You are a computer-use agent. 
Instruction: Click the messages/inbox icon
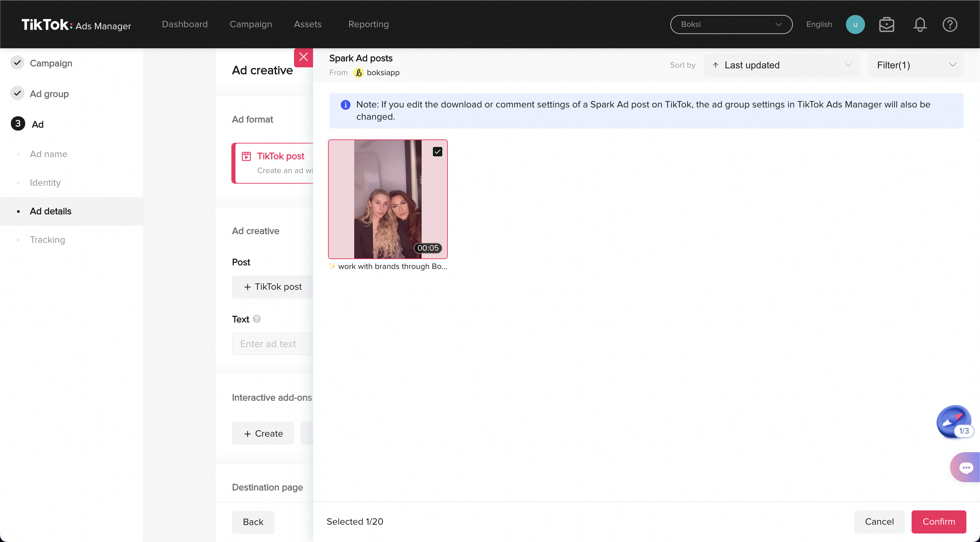point(886,24)
